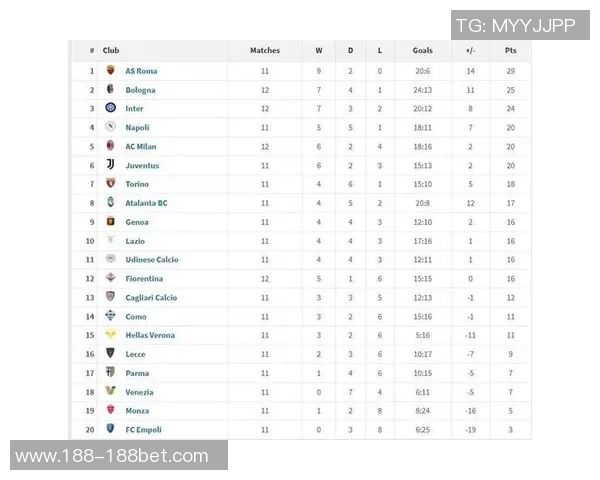Open the FC Empoli team link
Screen dimensions: 600x480
tap(143, 430)
